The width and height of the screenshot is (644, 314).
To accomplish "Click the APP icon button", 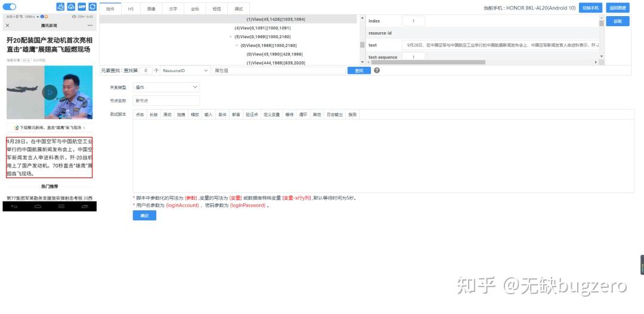I will point(82,7).
